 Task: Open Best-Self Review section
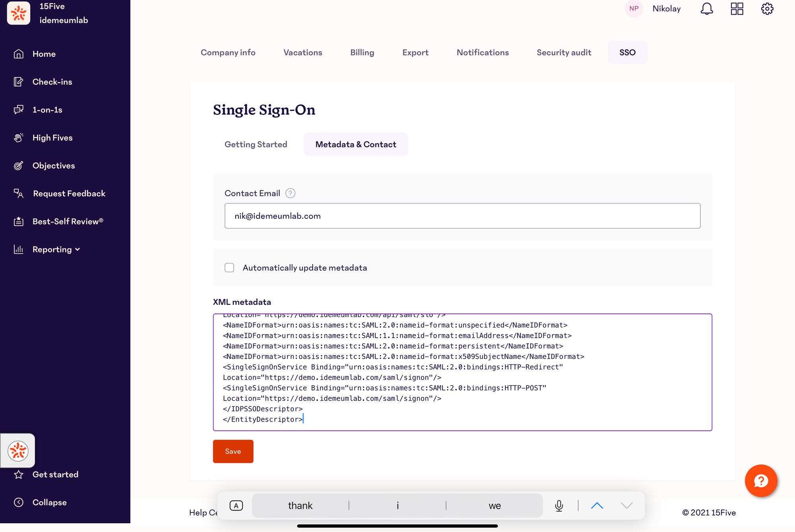pyautogui.click(x=68, y=221)
